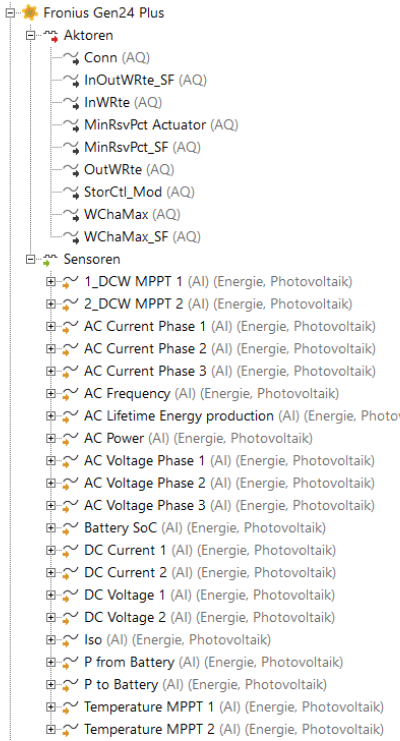Expand the 1_DCW MPPT 1 sensor node
This screenshot has height=741, width=400.
[x=51, y=282]
